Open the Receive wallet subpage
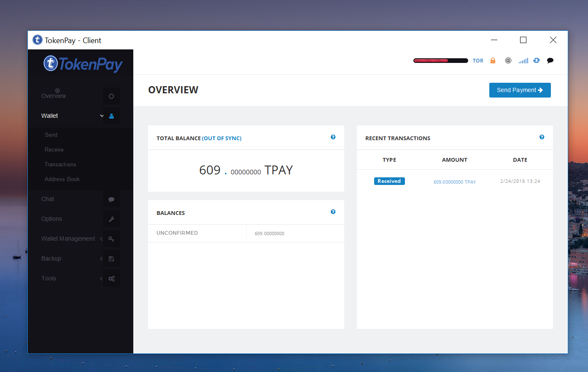 [x=54, y=149]
